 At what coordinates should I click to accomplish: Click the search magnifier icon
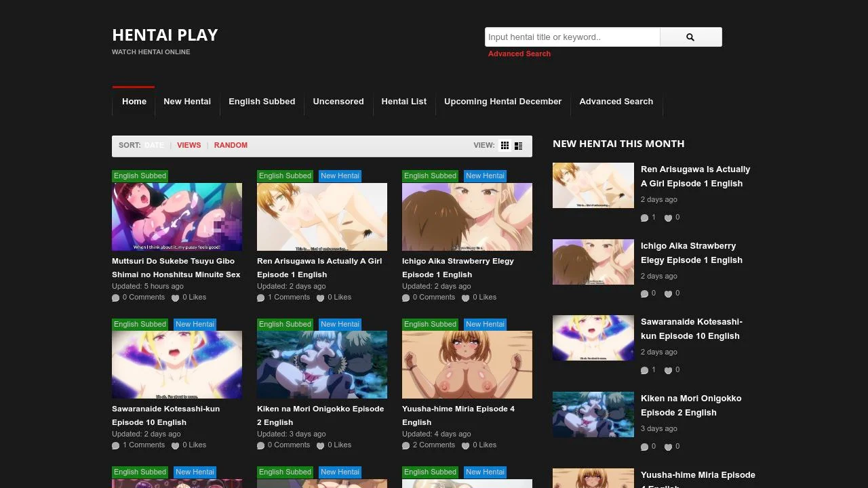pyautogui.click(x=690, y=37)
